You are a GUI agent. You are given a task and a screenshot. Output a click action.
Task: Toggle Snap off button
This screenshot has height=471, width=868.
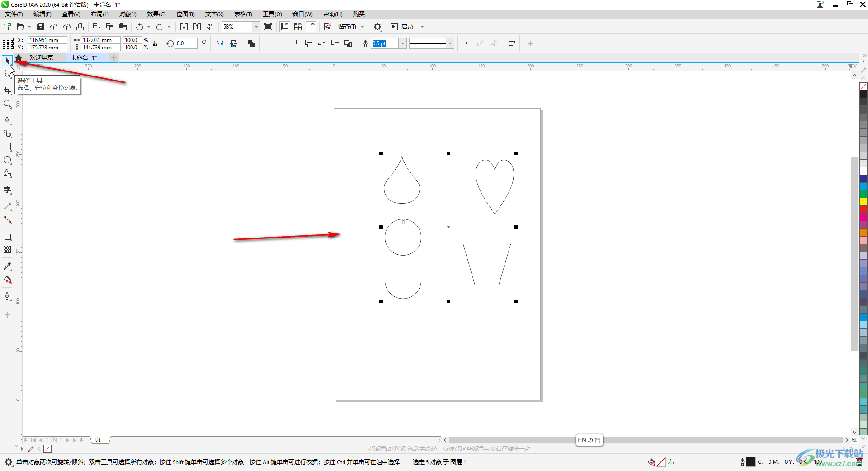[x=328, y=27]
